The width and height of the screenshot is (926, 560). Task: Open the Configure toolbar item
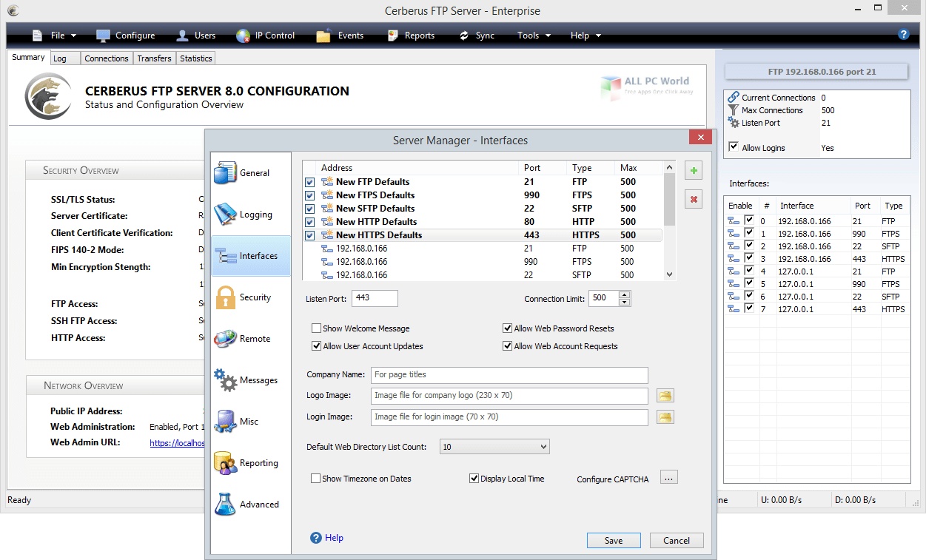pos(125,36)
